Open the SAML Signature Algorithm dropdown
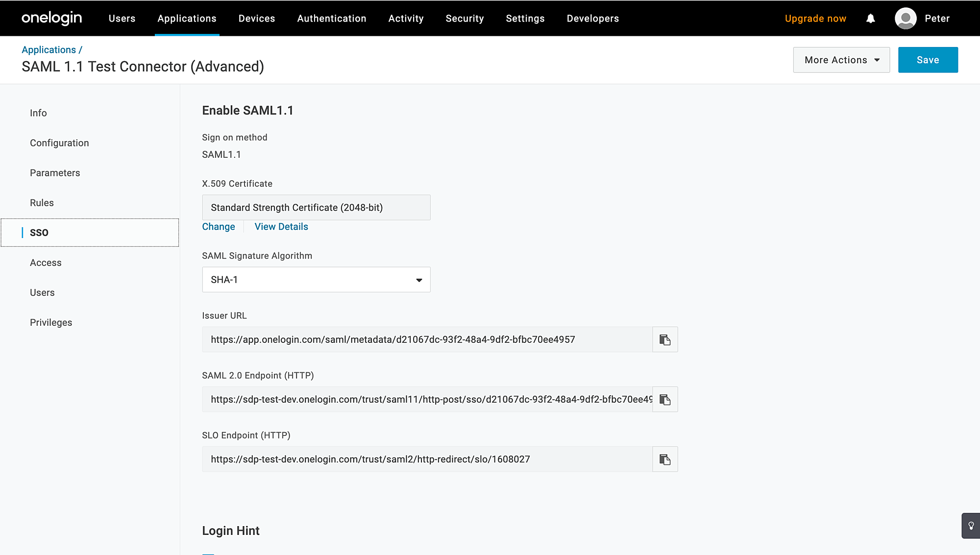980x555 pixels. [316, 280]
